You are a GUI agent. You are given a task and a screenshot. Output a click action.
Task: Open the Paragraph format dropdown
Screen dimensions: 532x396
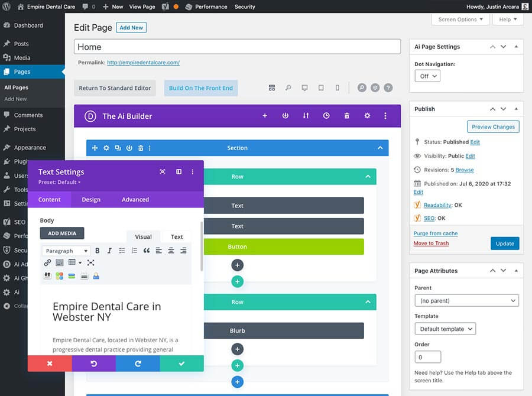(66, 251)
